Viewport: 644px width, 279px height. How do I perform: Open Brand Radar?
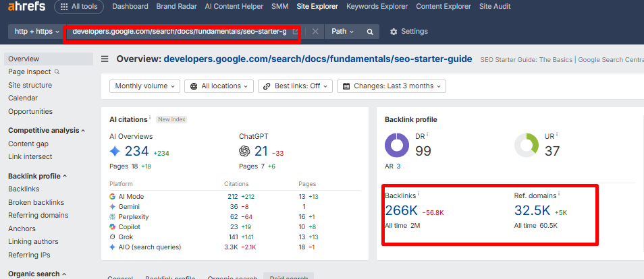[176, 7]
